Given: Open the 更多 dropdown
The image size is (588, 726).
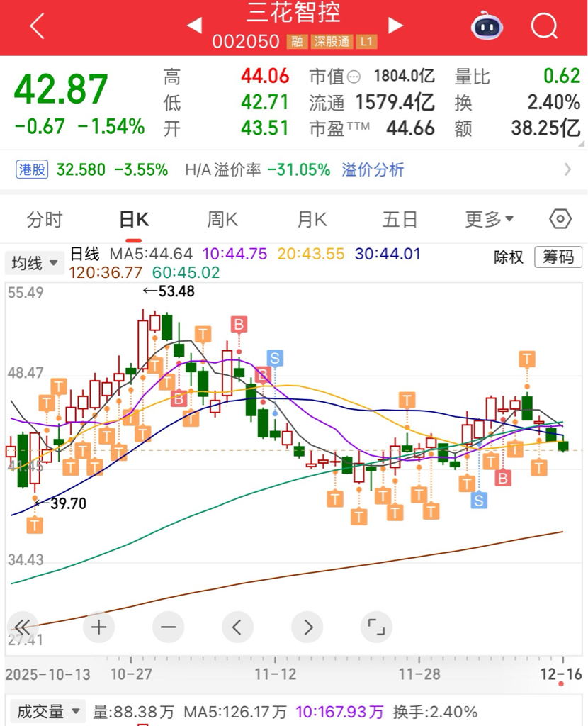Looking at the screenshot, I should pyautogui.click(x=489, y=219).
